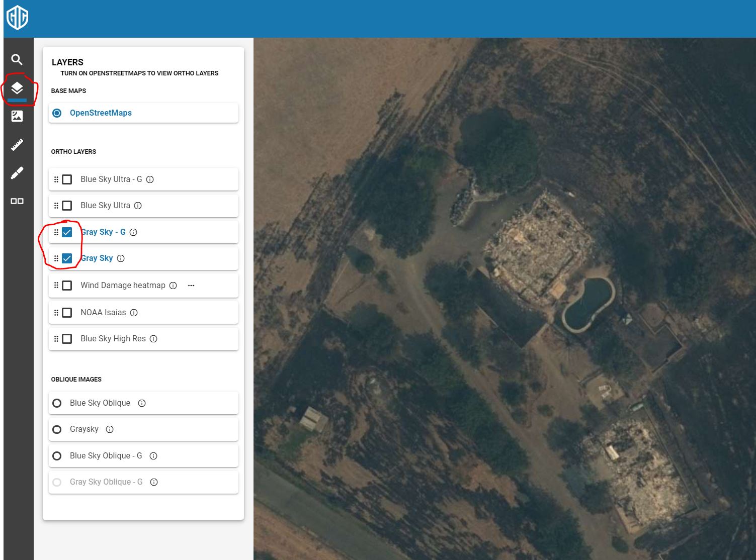Image resolution: width=756 pixels, height=560 pixels.
Task: Uncheck the Gray Sky - G layer
Action: 67,232
